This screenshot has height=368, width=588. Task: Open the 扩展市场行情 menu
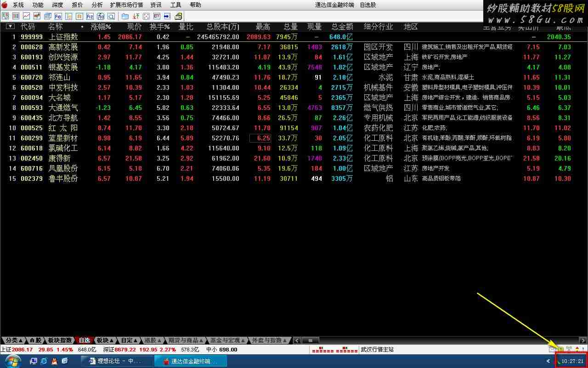[126, 5]
